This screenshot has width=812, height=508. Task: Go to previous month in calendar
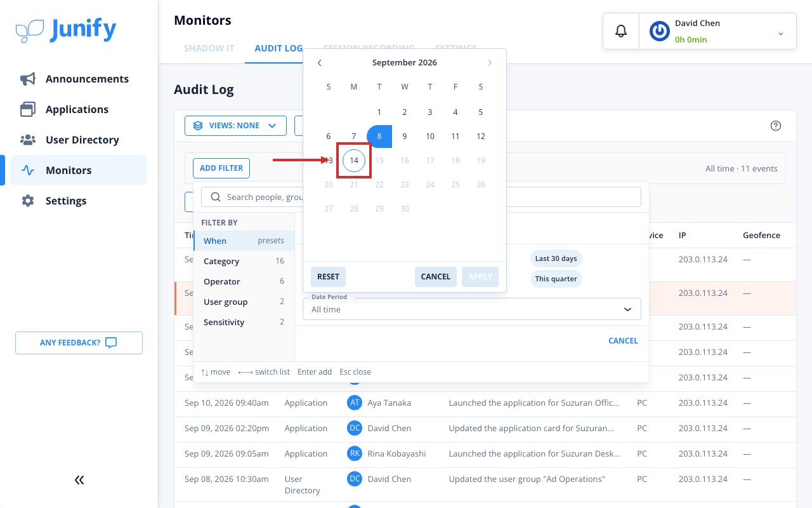pyautogui.click(x=320, y=63)
